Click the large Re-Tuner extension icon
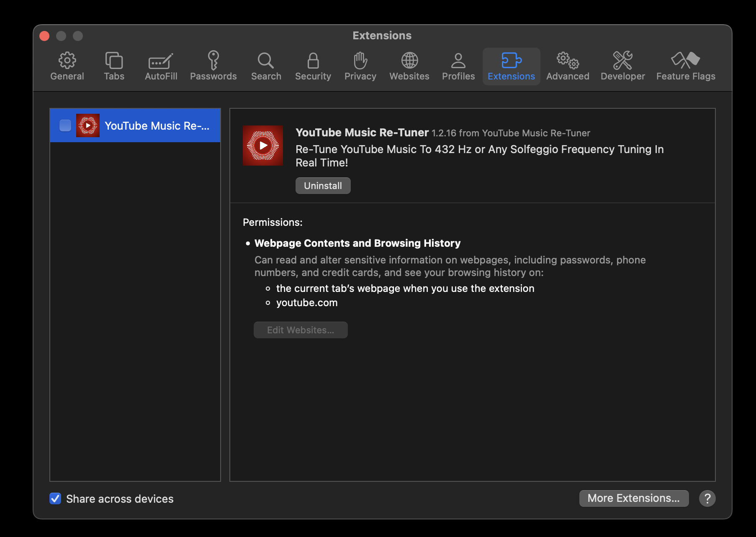756x537 pixels. [263, 146]
